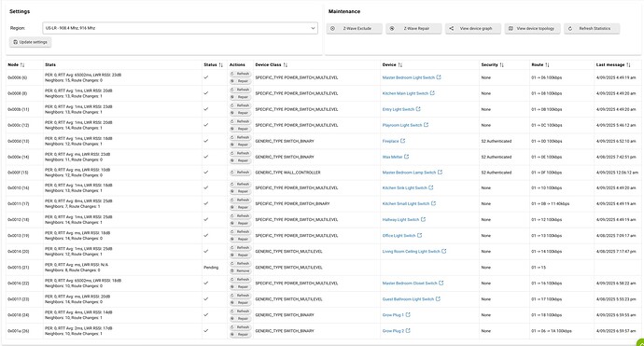The height and width of the screenshot is (346, 644).
Task: Open external link icon for Guest Bathroom Light Switch
Action: point(438,298)
